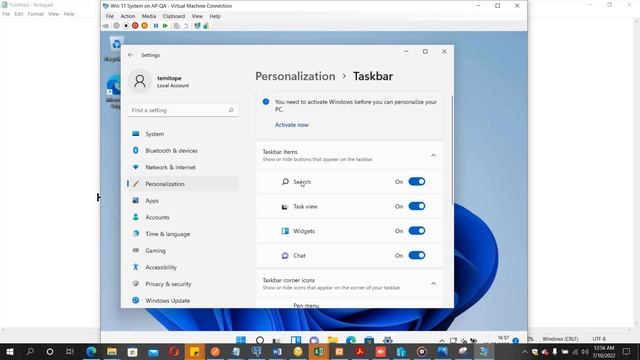
Task: Click the Revert toolbar icon in VM Connection
Action: tap(186, 26)
